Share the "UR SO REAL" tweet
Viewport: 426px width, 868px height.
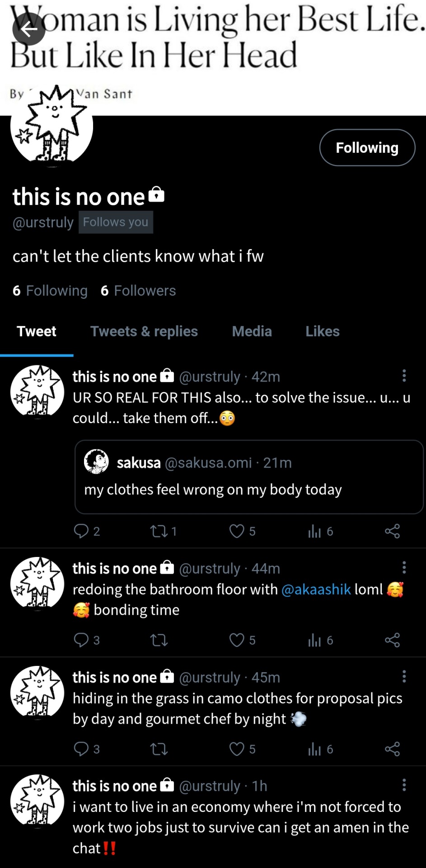[392, 531]
